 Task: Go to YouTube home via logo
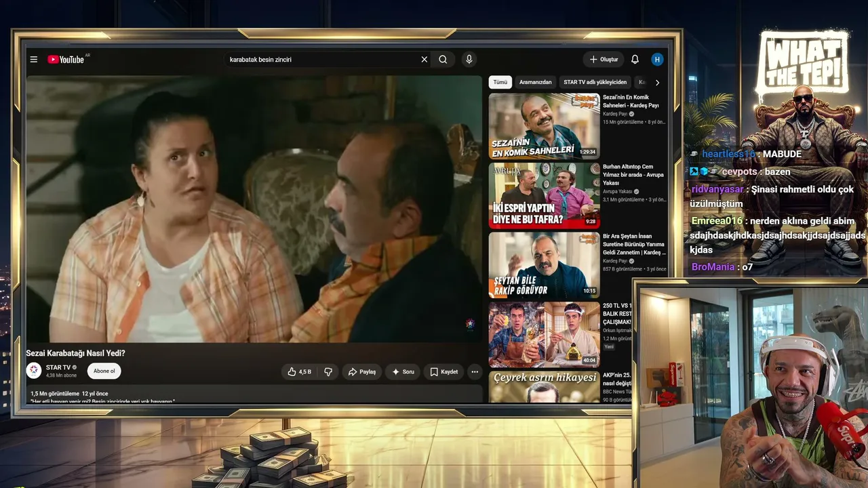(66, 60)
